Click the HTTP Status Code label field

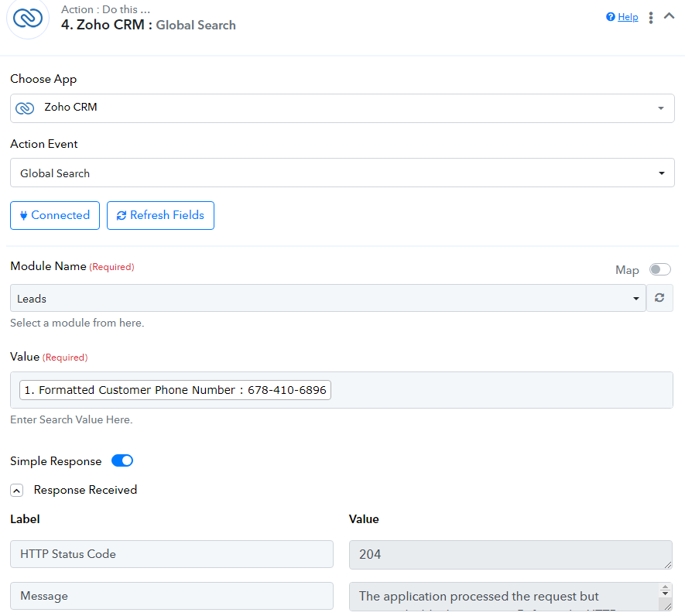(x=172, y=554)
